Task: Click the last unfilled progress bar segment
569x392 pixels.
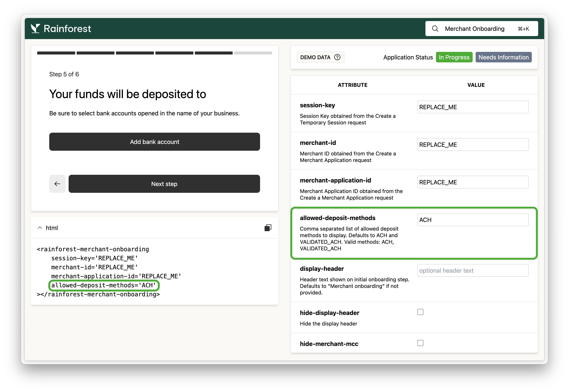Action: point(253,53)
